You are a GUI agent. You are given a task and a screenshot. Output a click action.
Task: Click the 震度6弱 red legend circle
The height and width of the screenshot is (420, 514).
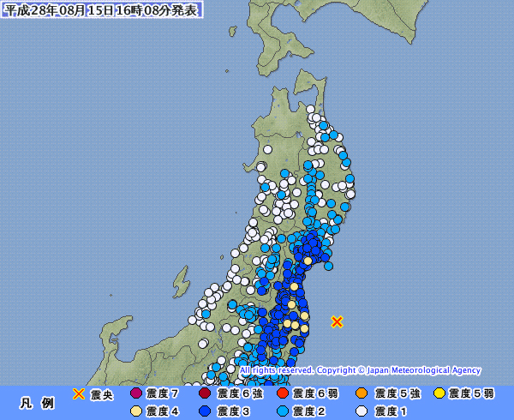coord(282,393)
